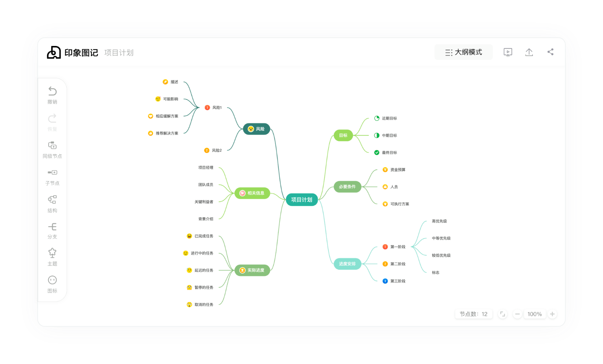Click the 中等优先级 node
603x364 pixels.
[x=441, y=238]
